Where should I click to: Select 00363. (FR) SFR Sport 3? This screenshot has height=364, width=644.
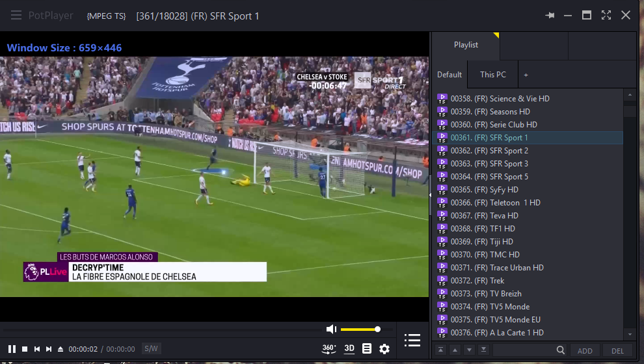pos(528,164)
